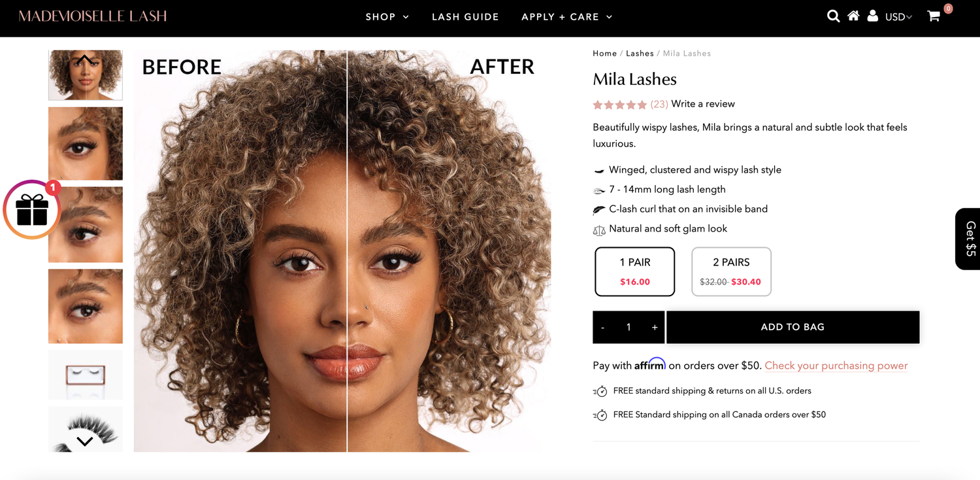
Task: Click the Mademoiselle Lash logo
Action: (93, 16)
